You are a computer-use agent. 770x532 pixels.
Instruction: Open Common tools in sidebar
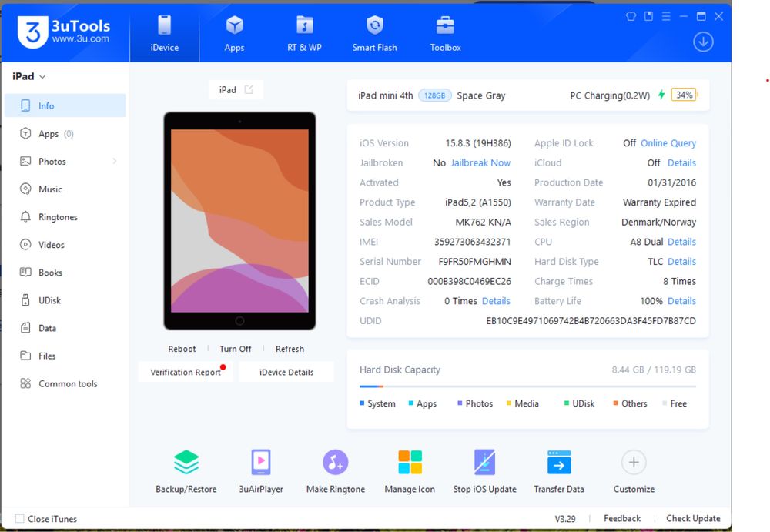(x=65, y=383)
